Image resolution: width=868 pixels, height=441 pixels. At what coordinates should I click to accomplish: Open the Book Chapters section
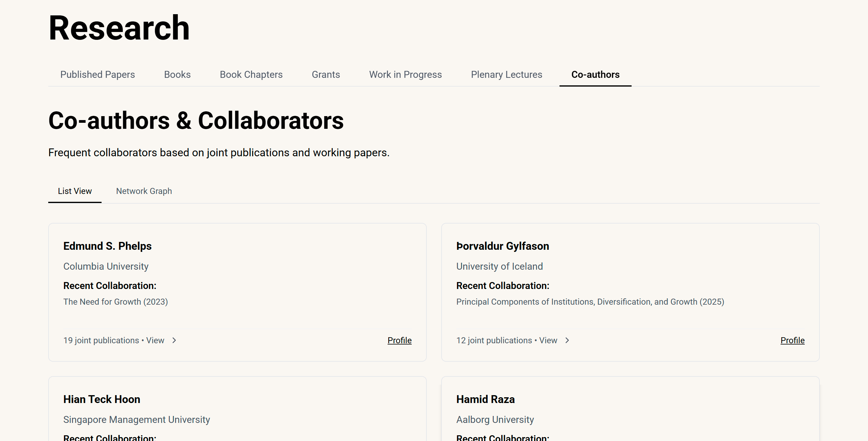251,75
